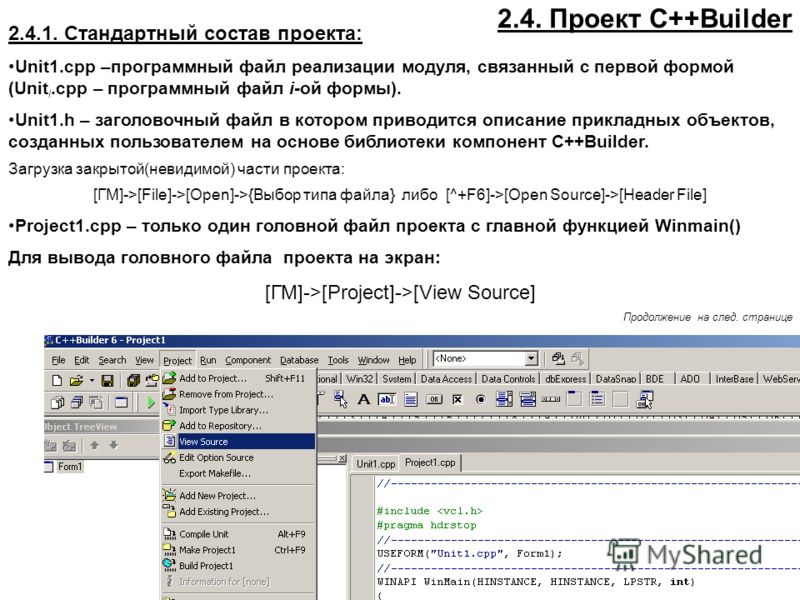This screenshot has height=600, width=800.
Task: Click the Open folder toolbar icon
Action: 76,380
